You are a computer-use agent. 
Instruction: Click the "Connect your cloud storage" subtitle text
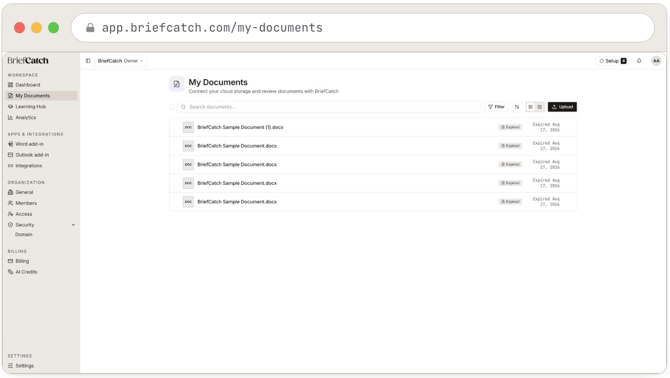click(264, 91)
